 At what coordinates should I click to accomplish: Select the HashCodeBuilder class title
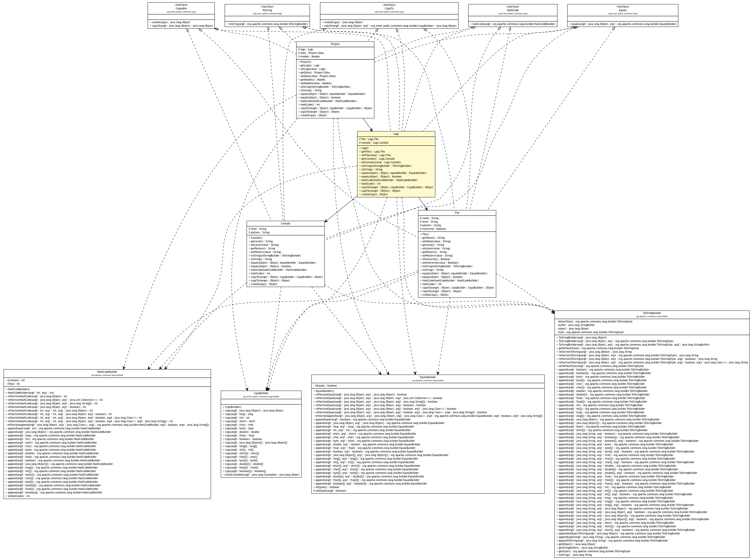point(107,372)
